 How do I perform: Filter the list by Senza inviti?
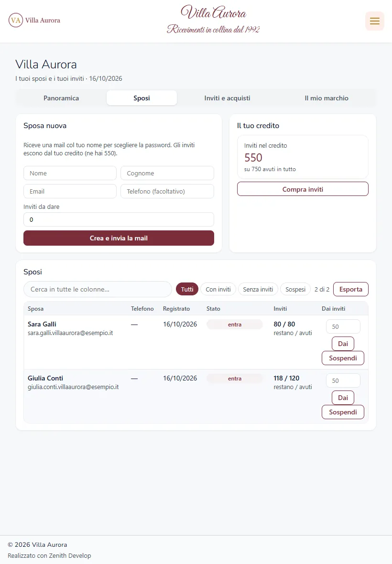tap(258, 289)
